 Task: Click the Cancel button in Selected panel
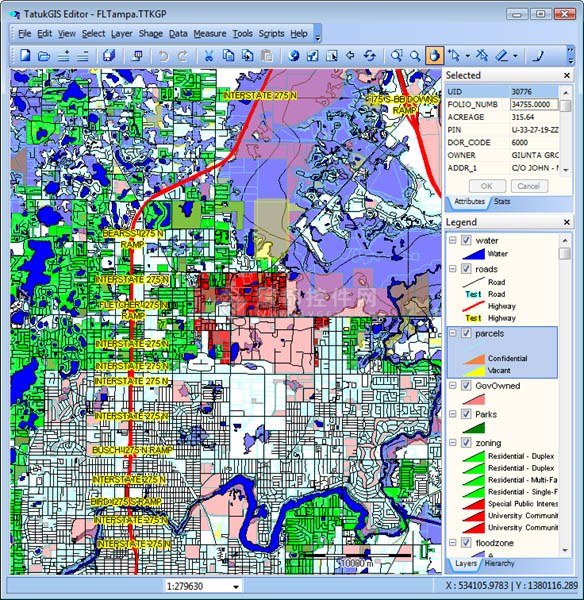tap(529, 186)
